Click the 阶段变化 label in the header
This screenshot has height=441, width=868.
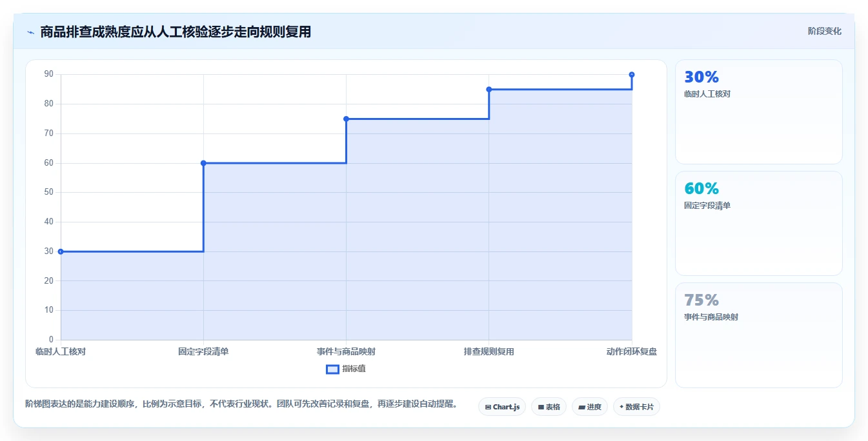[x=824, y=31]
